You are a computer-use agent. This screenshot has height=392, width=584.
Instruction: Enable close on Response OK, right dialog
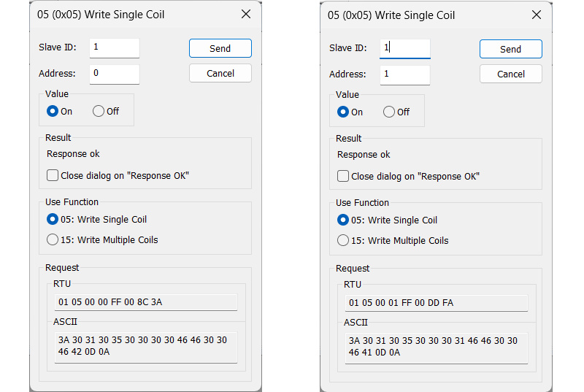(343, 176)
